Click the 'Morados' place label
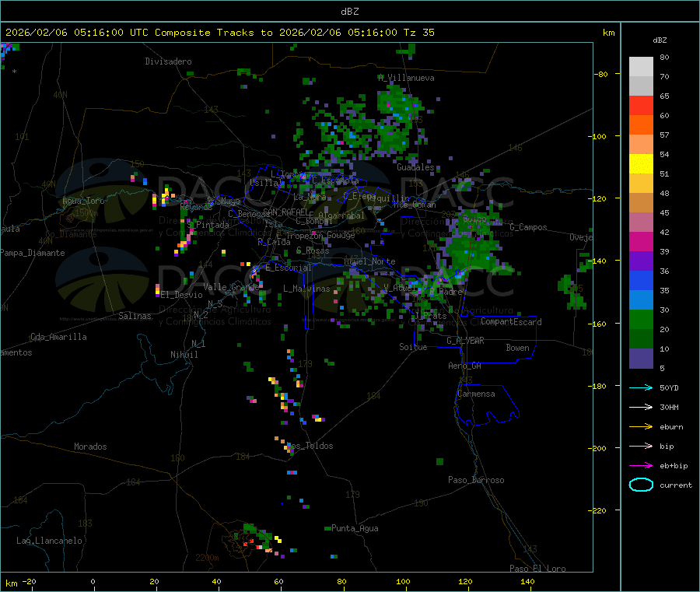This screenshot has width=700, height=592. point(91,447)
